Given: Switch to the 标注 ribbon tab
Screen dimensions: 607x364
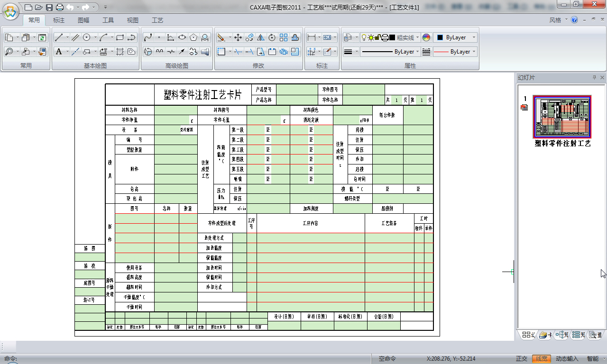Looking at the screenshot, I should 59,20.
